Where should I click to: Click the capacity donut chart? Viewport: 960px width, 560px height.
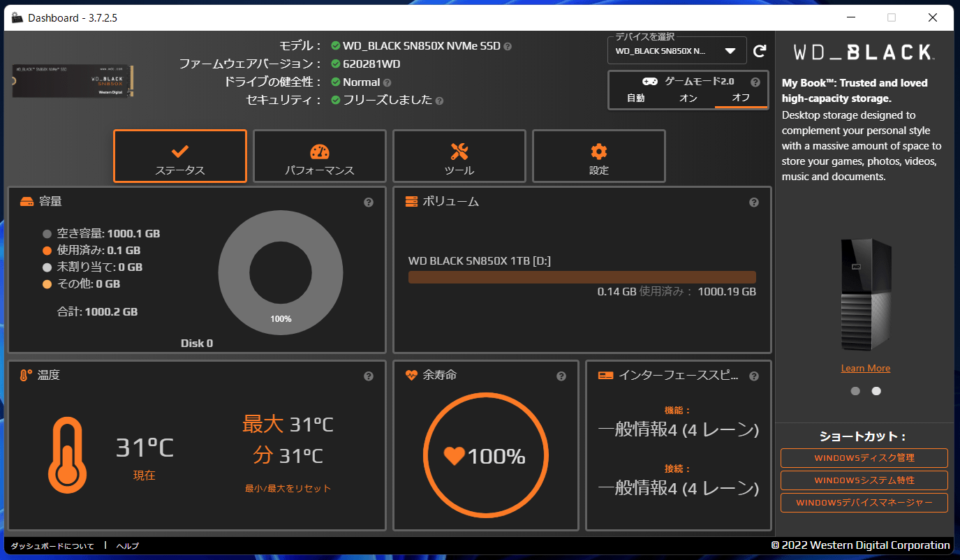[x=281, y=273]
